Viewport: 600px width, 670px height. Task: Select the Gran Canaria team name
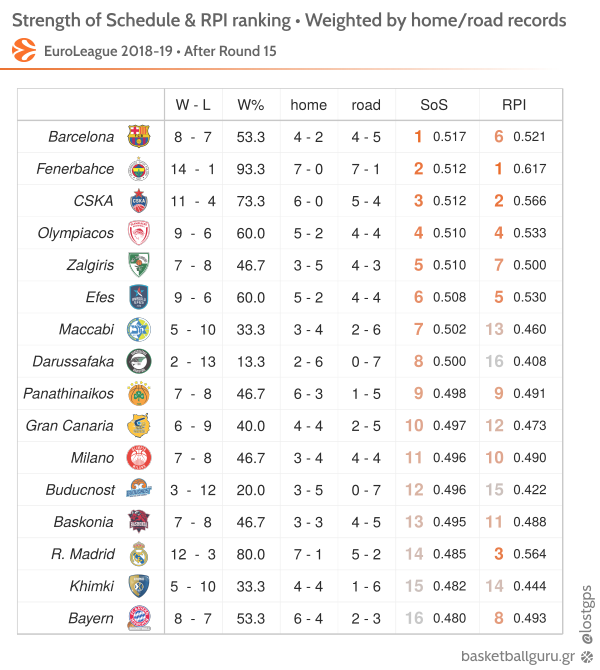(x=69, y=426)
